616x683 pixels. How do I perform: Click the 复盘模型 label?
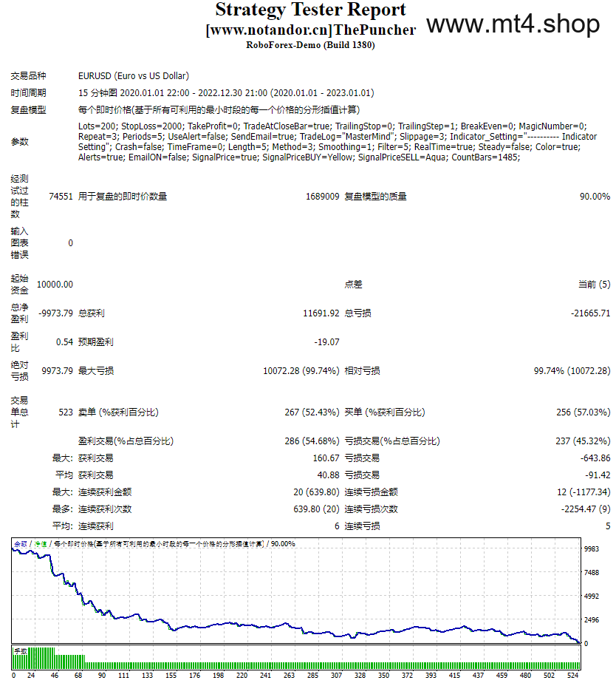(x=28, y=109)
